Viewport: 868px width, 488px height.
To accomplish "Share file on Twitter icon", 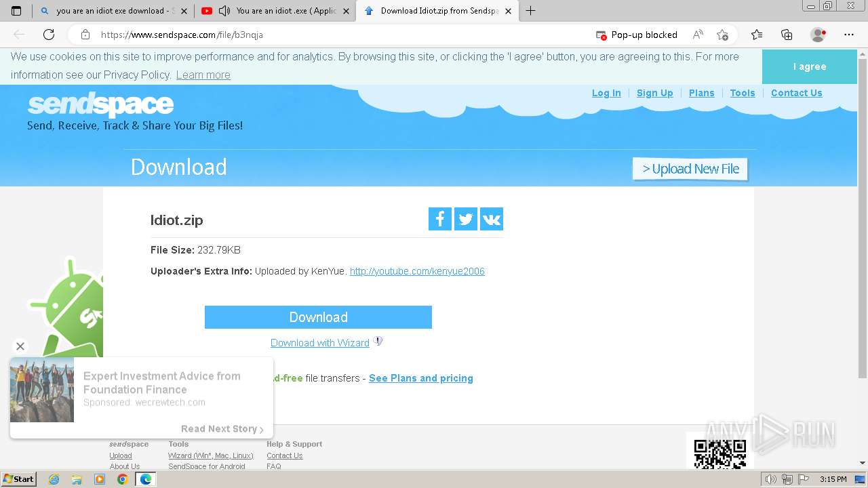I will (x=466, y=219).
